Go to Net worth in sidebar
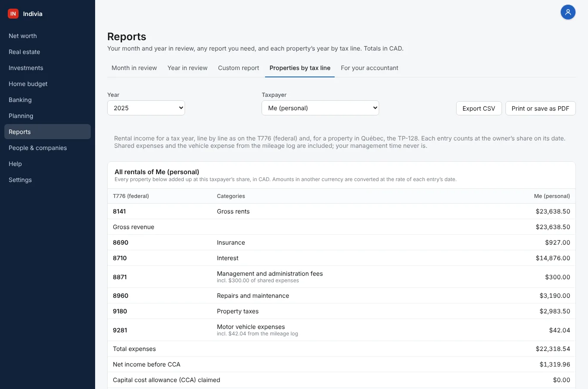The image size is (588, 389). pos(48,36)
